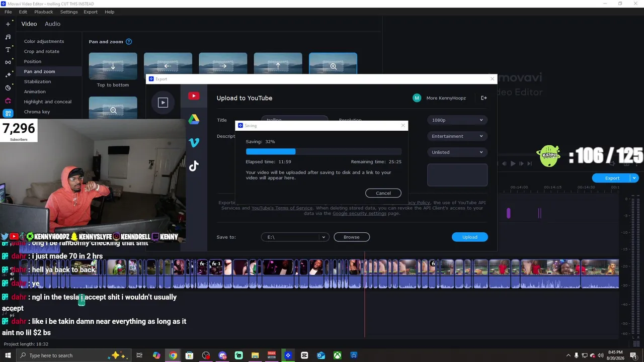Open CapCut from the taskbar
The height and width of the screenshot is (362, 644).
pos(304,355)
